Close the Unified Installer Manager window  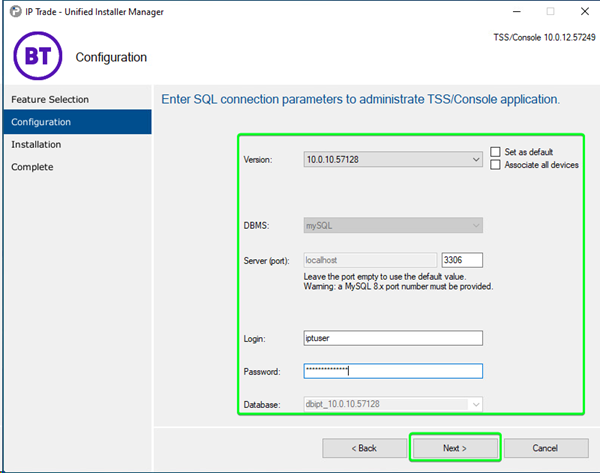585,11
